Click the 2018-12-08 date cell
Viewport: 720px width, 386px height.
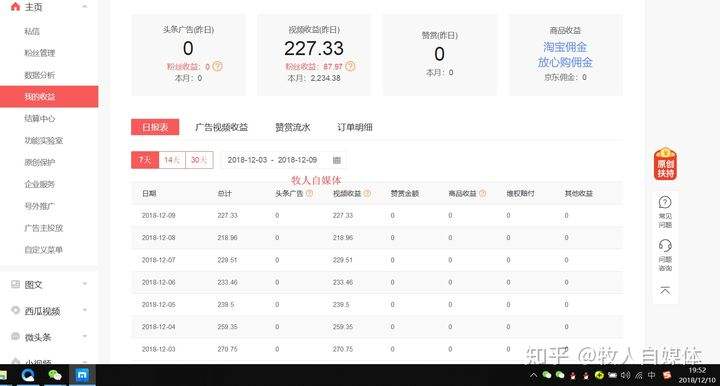click(x=158, y=238)
